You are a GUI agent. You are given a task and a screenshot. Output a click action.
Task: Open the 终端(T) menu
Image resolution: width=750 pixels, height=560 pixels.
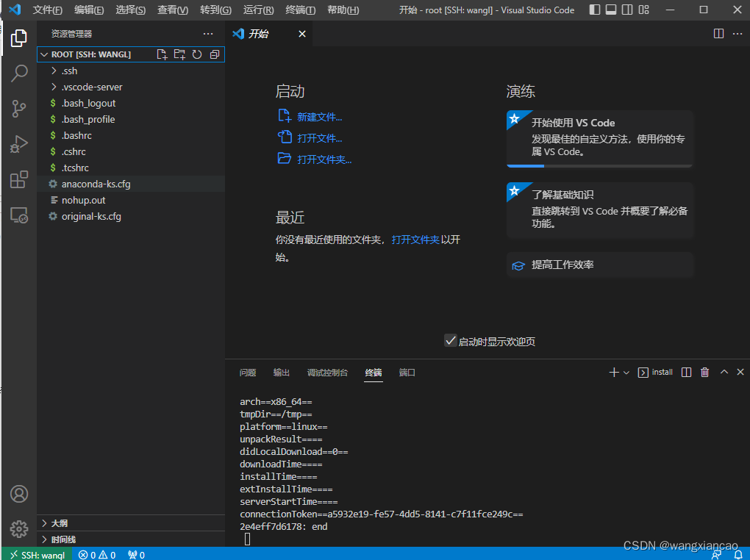(x=301, y=10)
